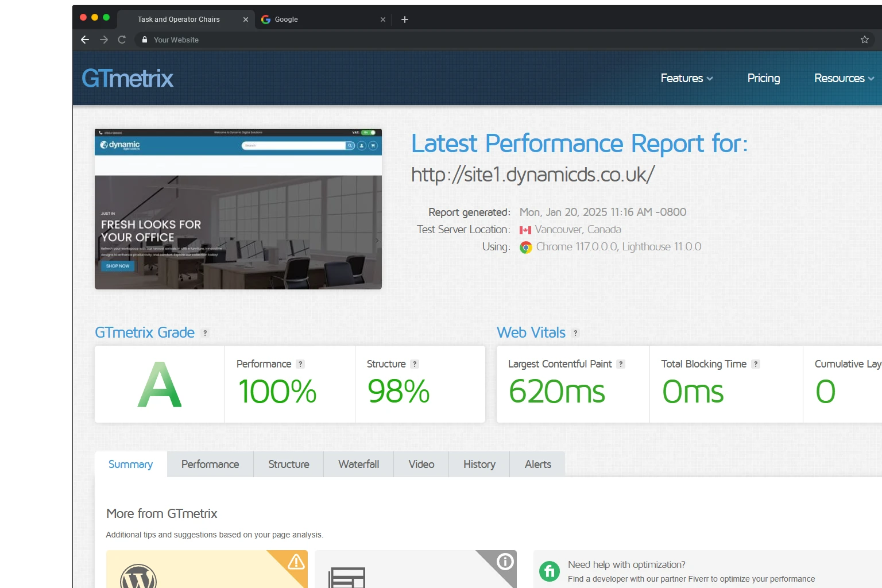Click the grade A letter
882x588 pixels.
click(x=160, y=384)
